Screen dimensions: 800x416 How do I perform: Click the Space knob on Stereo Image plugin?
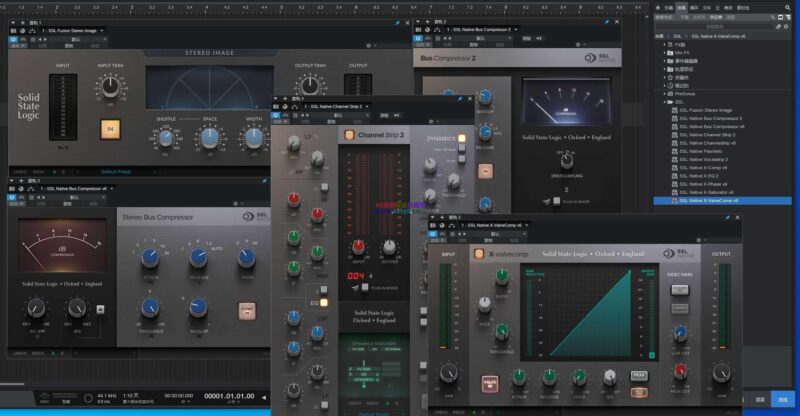click(x=210, y=138)
